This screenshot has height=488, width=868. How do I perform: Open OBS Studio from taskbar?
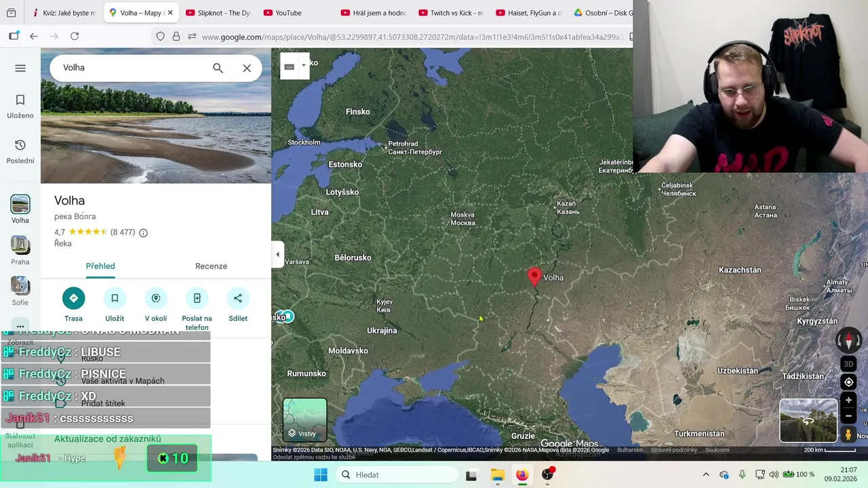pos(547,475)
